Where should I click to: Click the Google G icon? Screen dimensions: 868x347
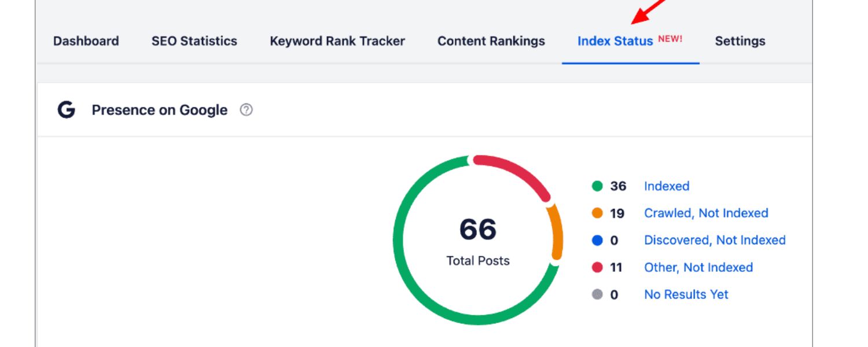point(65,110)
